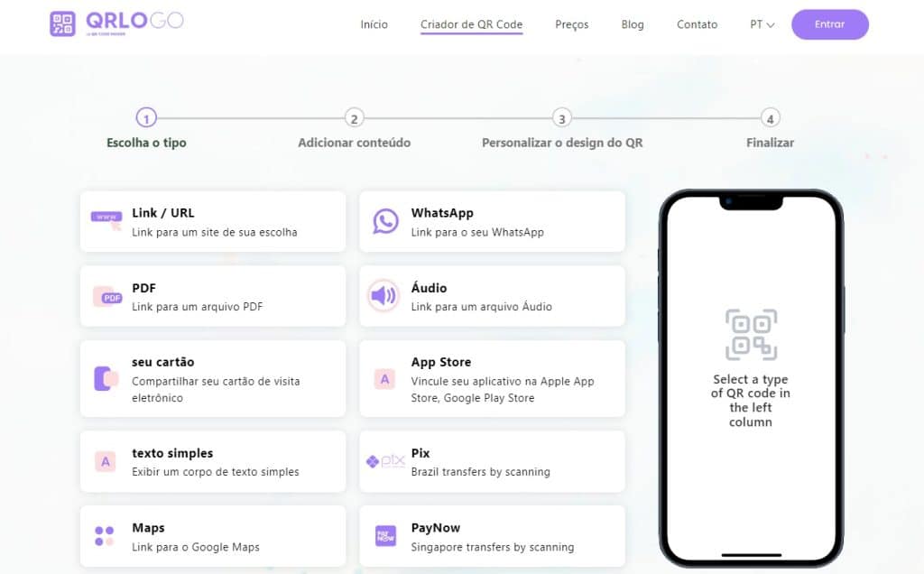
Task: Open the Blog navigation link
Action: point(633,24)
